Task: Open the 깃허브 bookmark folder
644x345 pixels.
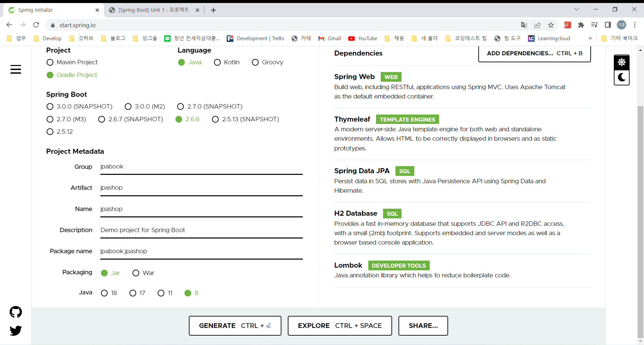Action: point(81,38)
